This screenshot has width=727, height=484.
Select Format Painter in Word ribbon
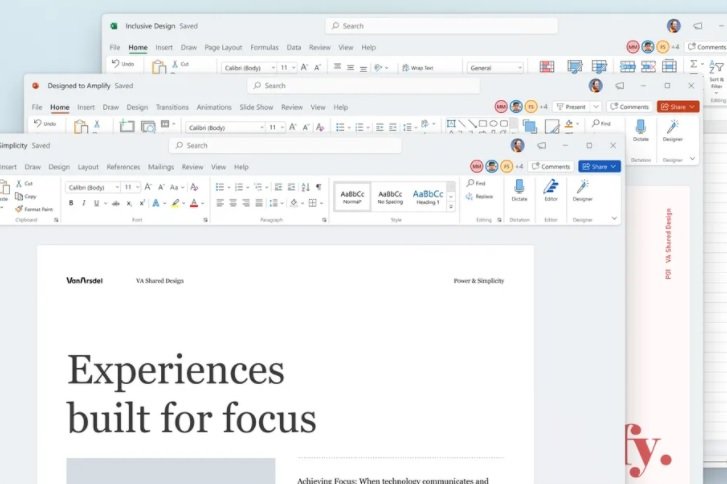point(34,209)
